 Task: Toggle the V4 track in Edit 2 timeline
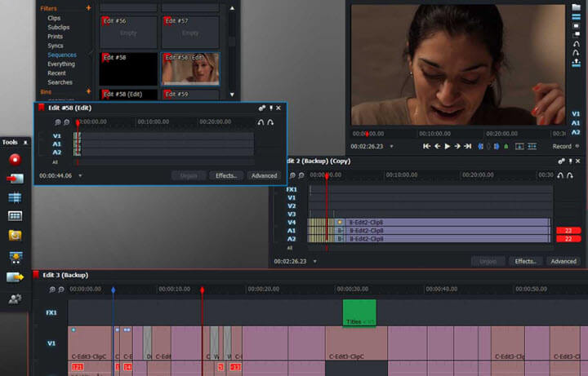click(x=292, y=222)
